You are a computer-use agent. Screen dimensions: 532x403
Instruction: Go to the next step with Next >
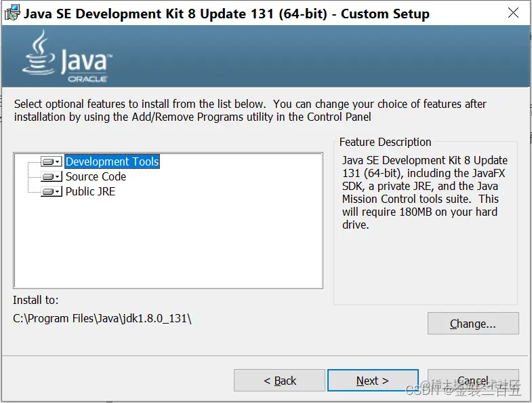point(373,381)
